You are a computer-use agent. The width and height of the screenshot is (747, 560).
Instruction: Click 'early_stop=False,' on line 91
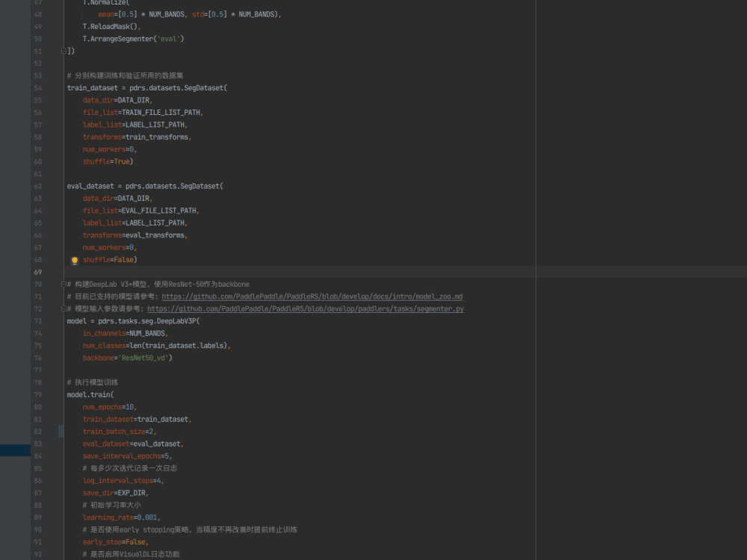[116, 542]
